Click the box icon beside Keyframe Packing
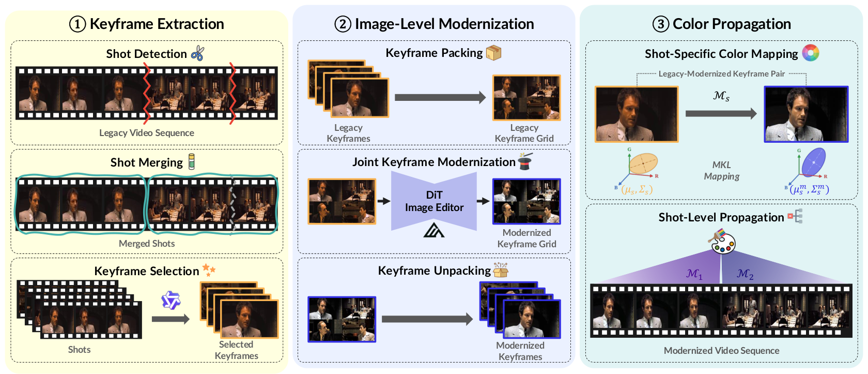The height and width of the screenshot is (374, 868). [x=493, y=52]
